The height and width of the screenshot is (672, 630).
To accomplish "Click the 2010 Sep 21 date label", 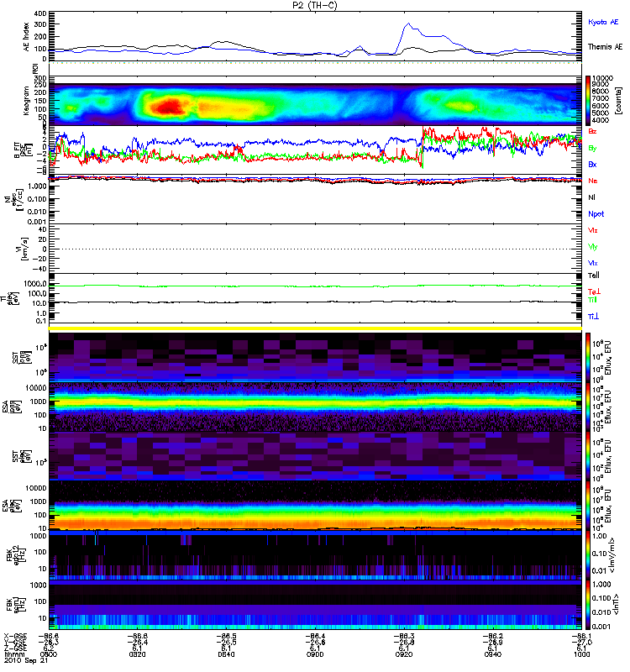I will click(x=26, y=660).
